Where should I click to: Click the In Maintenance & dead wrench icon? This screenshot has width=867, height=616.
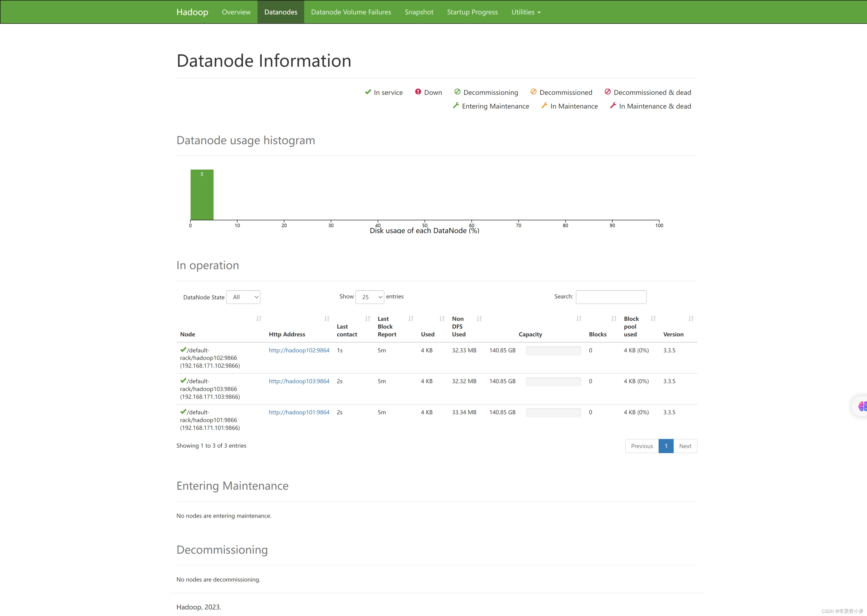pyautogui.click(x=613, y=105)
